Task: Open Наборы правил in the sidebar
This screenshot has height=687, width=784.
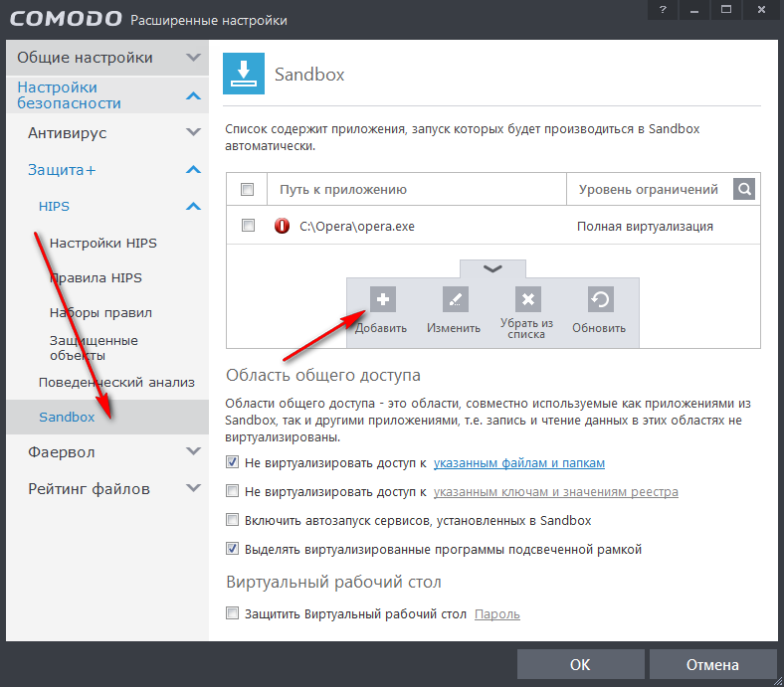Action: 100,313
